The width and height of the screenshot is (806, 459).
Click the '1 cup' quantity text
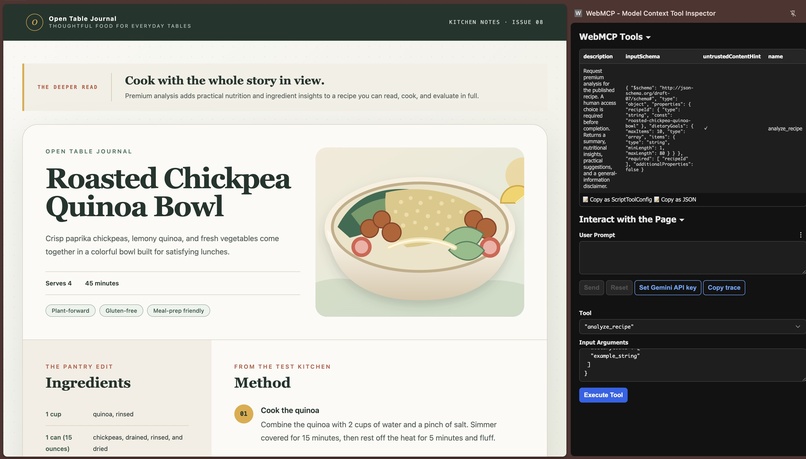click(x=53, y=414)
